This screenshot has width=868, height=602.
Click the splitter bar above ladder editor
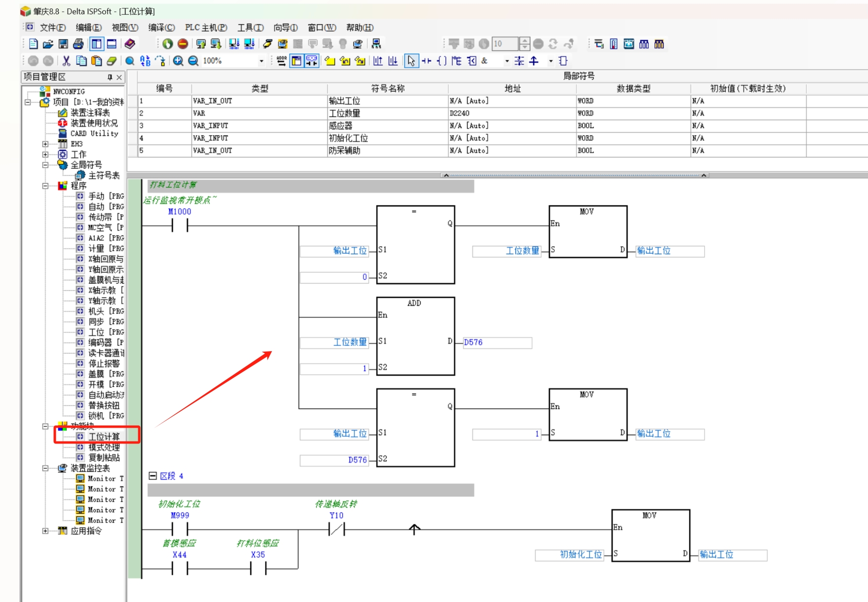point(575,175)
